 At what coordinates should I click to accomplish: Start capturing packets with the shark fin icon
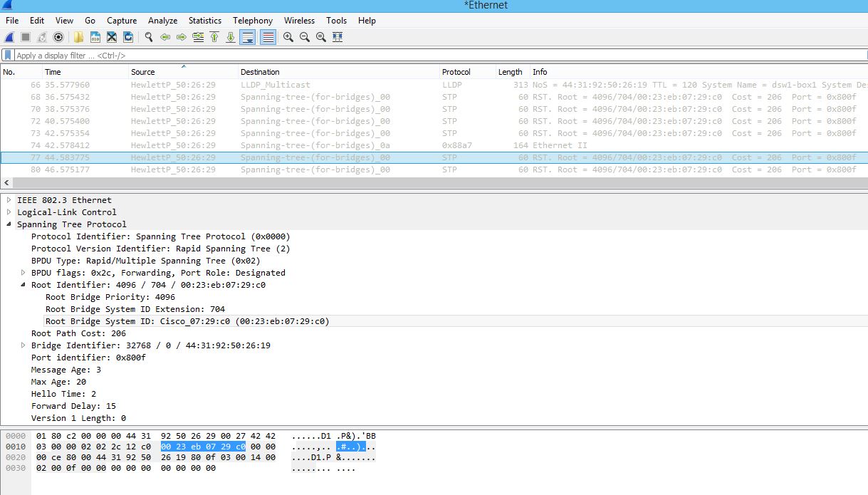tap(9, 37)
